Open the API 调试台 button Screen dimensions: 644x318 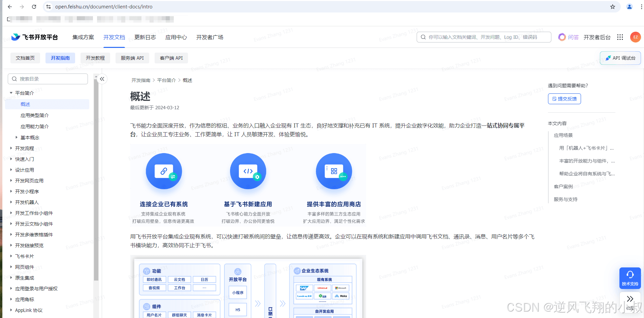coord(620,58)
